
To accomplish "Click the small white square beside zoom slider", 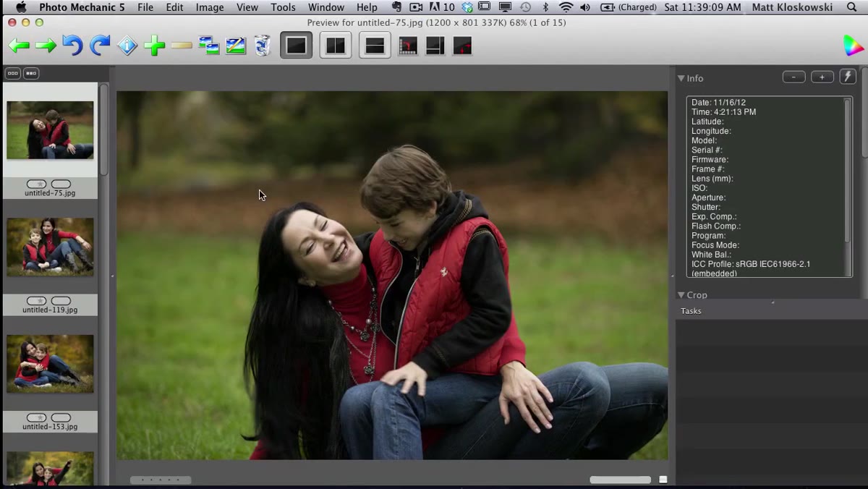I will point(663,480).
